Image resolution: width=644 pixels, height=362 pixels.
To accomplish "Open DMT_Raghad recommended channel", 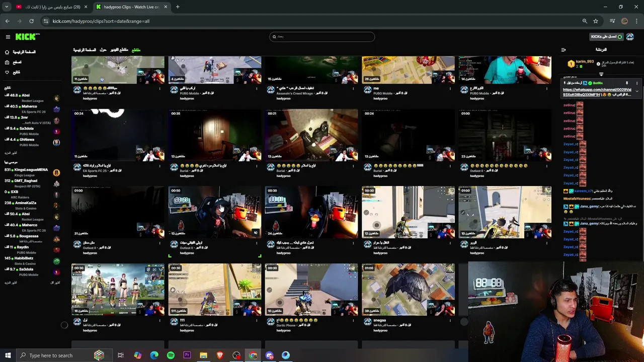I will point(32,184).
